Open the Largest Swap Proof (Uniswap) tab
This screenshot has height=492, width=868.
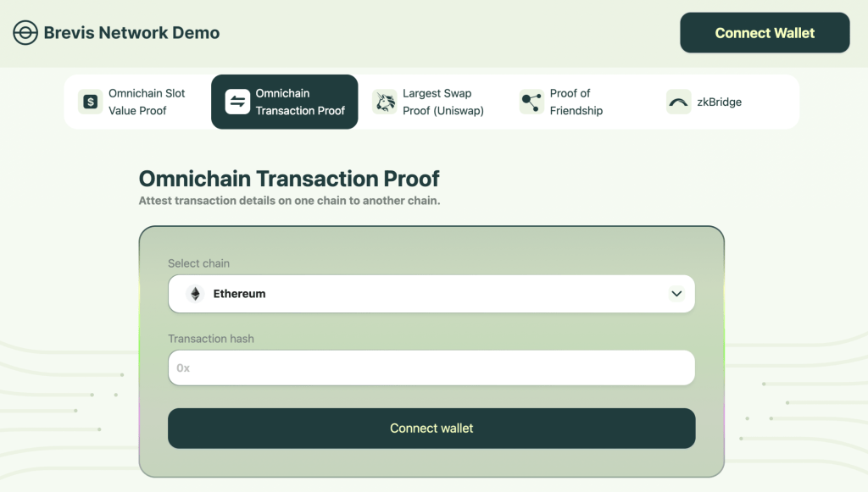[x=442, y=102]
